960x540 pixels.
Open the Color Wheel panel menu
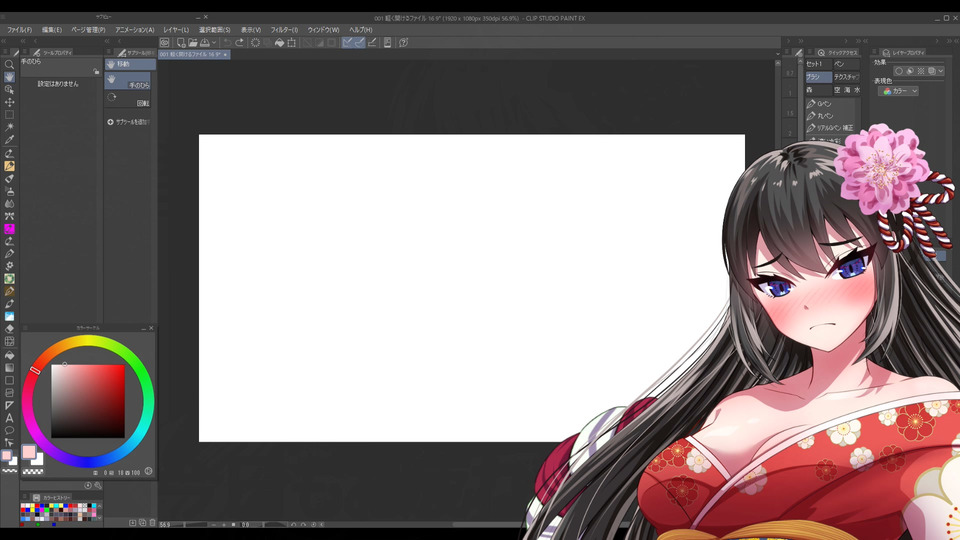click(x=25, y=328)
